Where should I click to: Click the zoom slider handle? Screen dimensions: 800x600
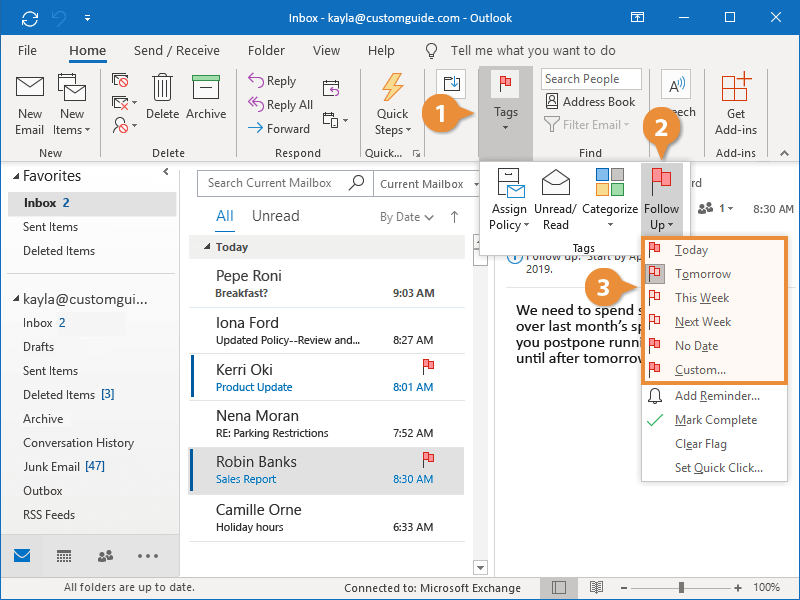(681, 588)
